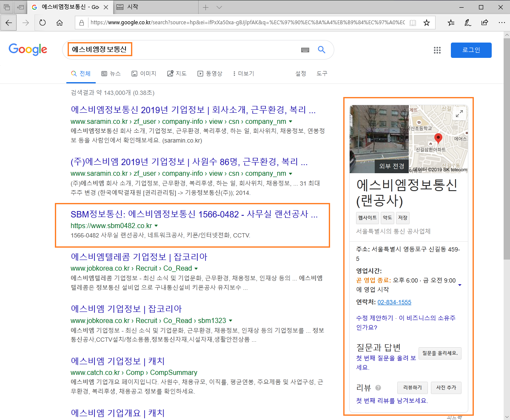The height and width of the screenshot is (420, 510).
Task: Open 에스비엠 기업정보 잡코리아 result
Action: point(126,309)
